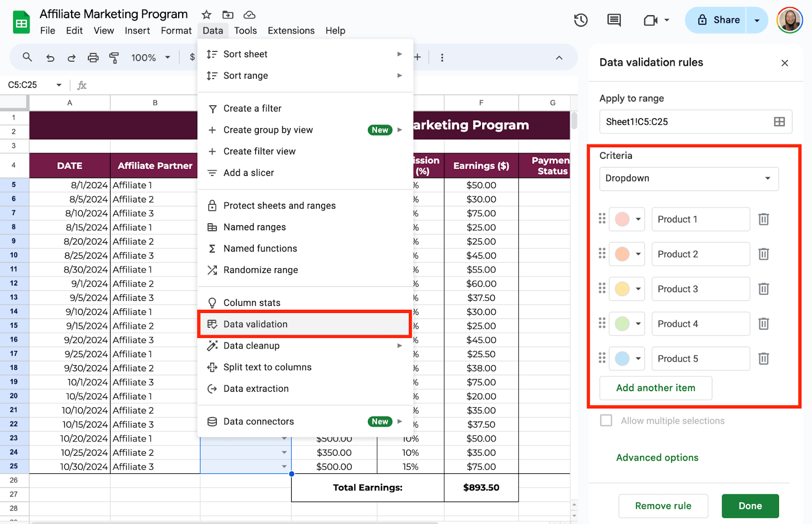
Task: Click the undo arrow icon
Action: (50, 58)
